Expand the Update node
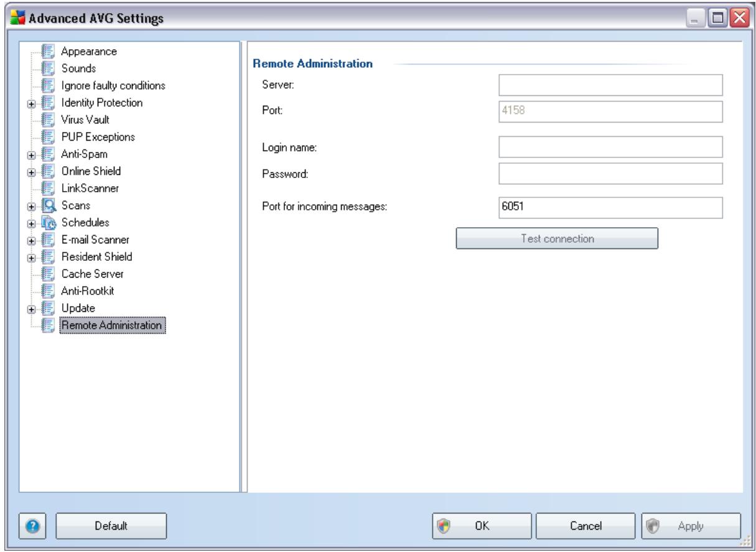The width and height of the screenshot is (756, 552). 31,308
